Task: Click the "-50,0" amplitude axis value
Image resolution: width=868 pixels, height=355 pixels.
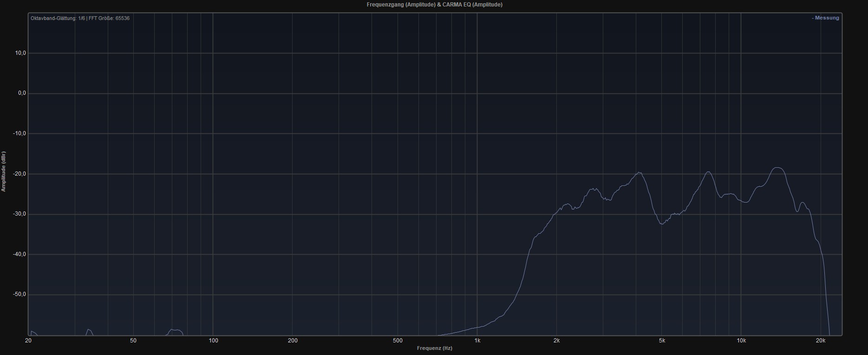Action: [x=20, y=295]
